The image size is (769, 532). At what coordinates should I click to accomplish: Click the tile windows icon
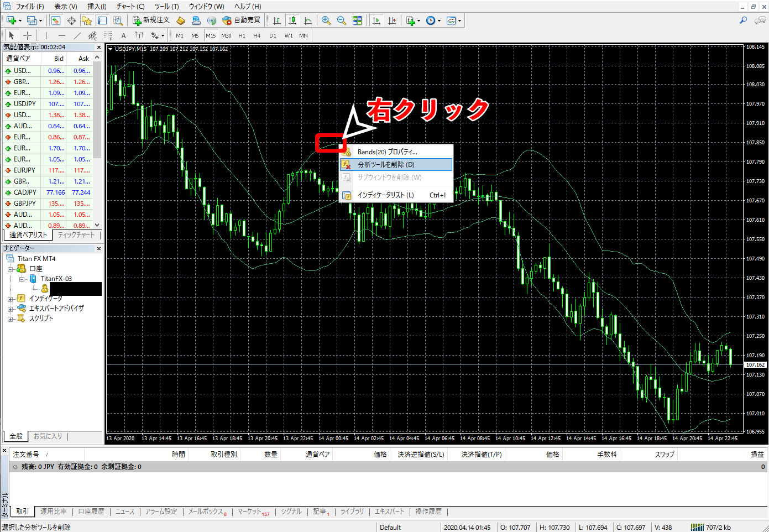pos(357,20)
